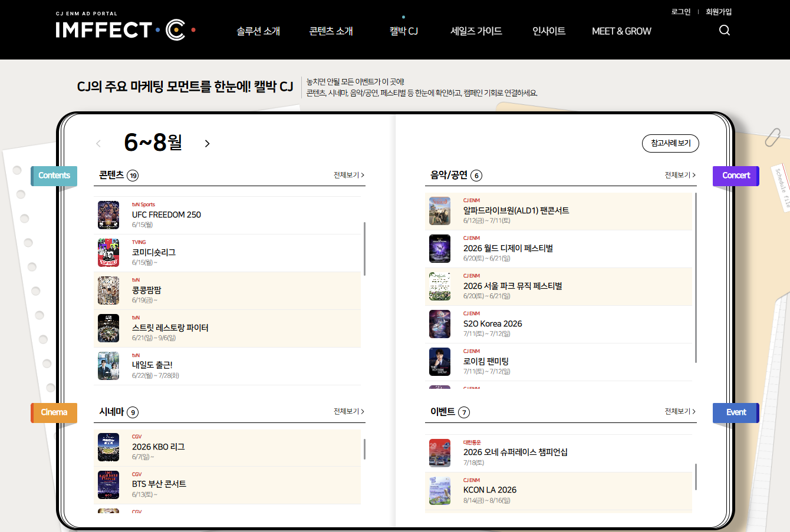Select 2026 서울 파크 뮤직 페스티벌 title
Image resolution: width=790 pixels, height=532 pixels.
(x=513, y=286)
